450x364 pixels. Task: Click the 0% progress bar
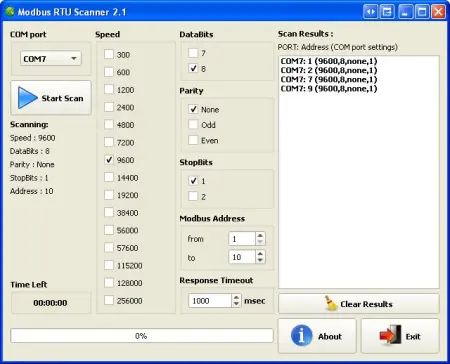[x=142, y=336]
